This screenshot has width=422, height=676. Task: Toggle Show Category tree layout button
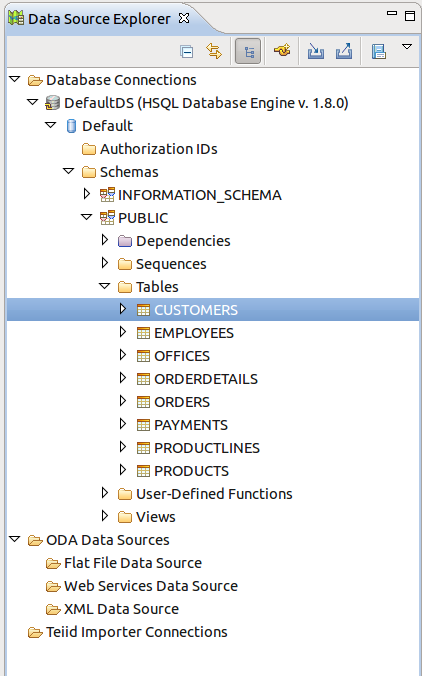pyautogui.click(x=248, y=51)
